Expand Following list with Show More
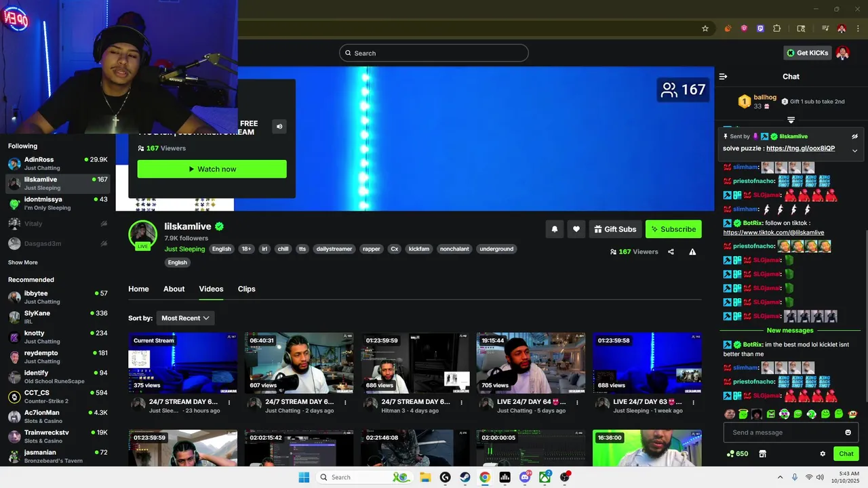The height and width of the screenshot is (488, 868). tap(23, 262)
